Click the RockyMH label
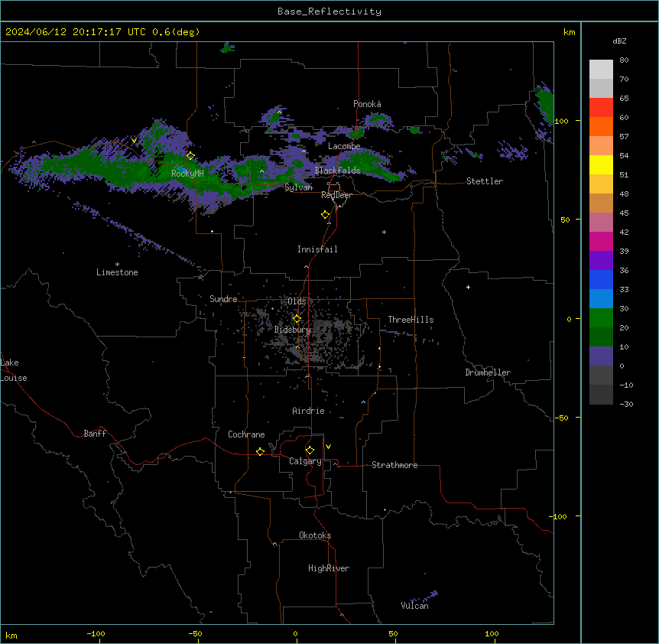 point(187,174)
